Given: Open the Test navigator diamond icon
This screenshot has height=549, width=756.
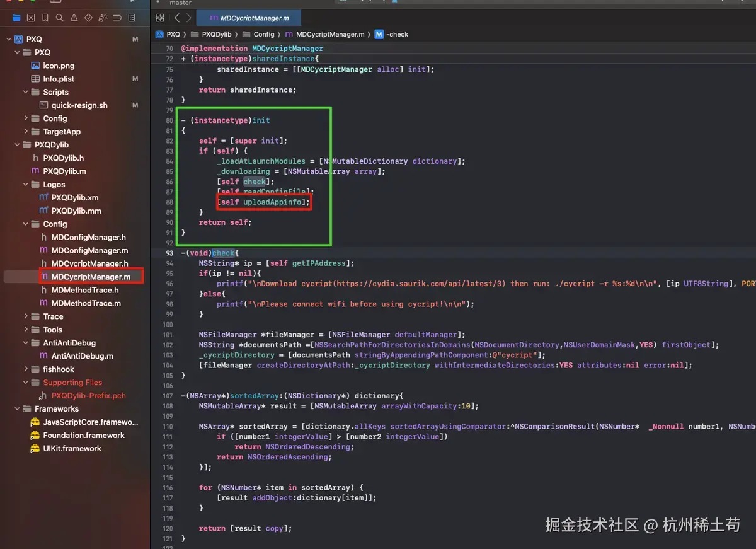Looking at the screenshot, I should [89, 18].
